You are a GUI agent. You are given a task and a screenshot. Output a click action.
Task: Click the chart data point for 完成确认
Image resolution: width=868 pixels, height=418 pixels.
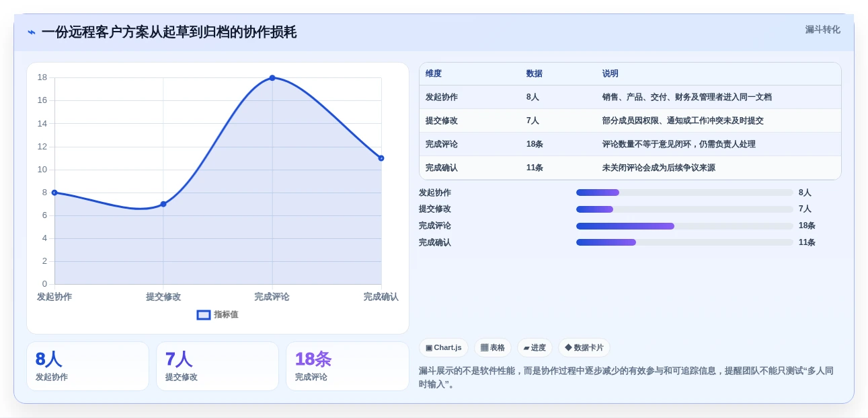[x=381, y=158]
